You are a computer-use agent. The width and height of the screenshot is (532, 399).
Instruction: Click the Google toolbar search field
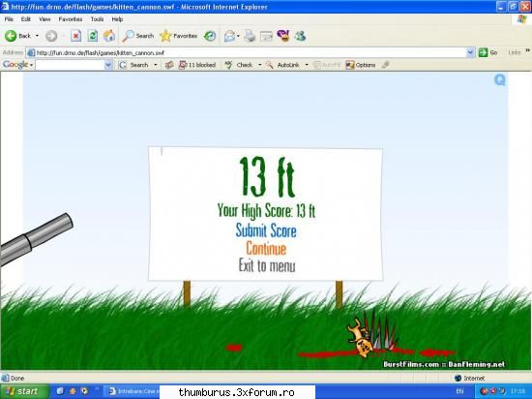pyautogui.click(x=70, y=65)
